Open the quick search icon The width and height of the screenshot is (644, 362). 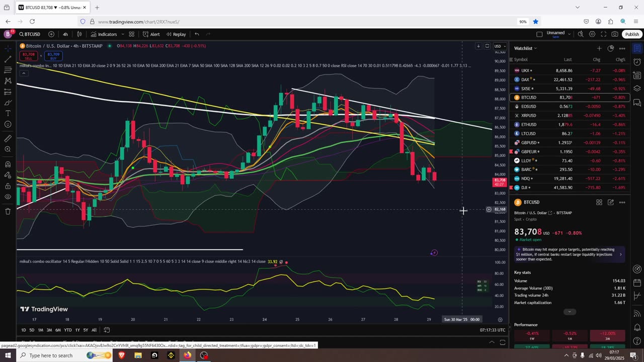[581, 34]
